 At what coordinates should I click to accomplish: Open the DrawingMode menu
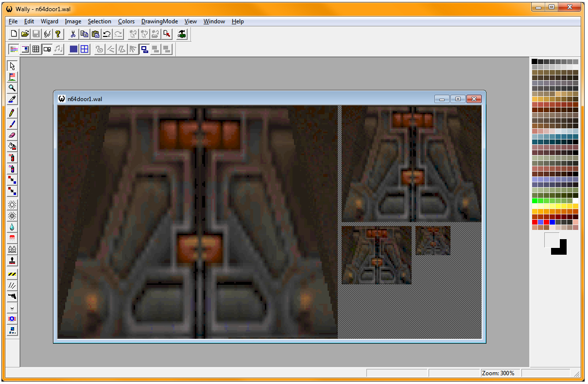pos(159,21)
